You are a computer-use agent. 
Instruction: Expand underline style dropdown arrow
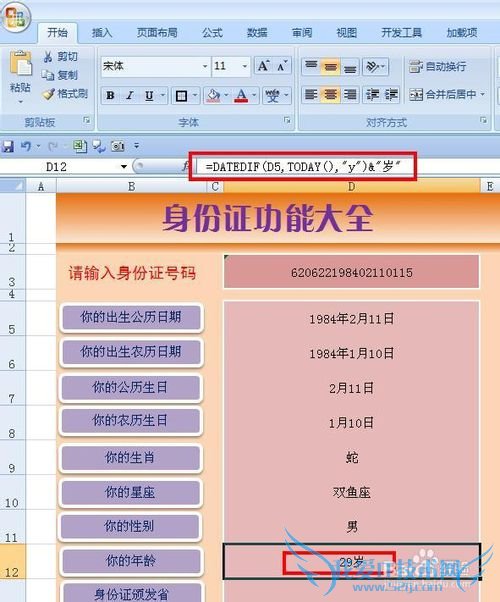pyautogui.click(x=162, y=95)
